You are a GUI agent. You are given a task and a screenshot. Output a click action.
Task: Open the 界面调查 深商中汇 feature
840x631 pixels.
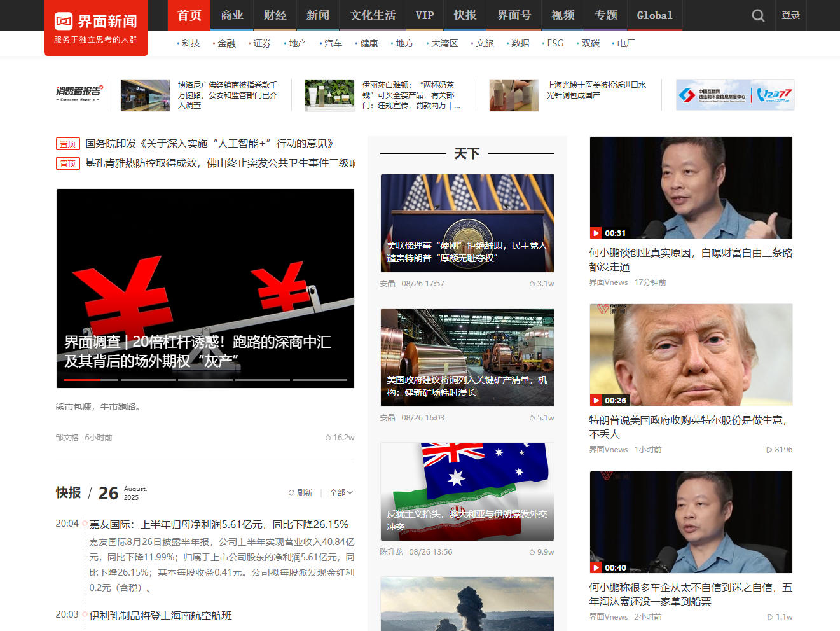click(205, 288)
